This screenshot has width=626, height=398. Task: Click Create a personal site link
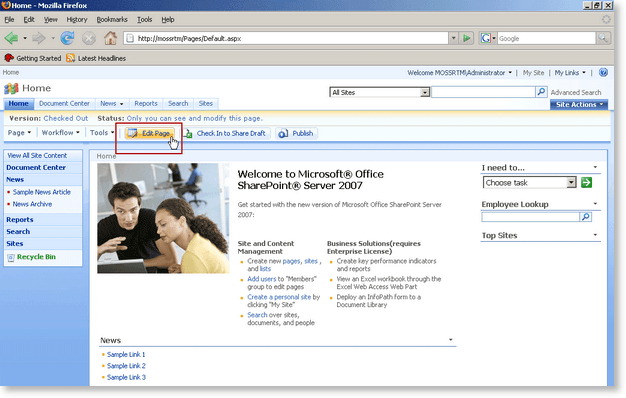pos(279,297)
